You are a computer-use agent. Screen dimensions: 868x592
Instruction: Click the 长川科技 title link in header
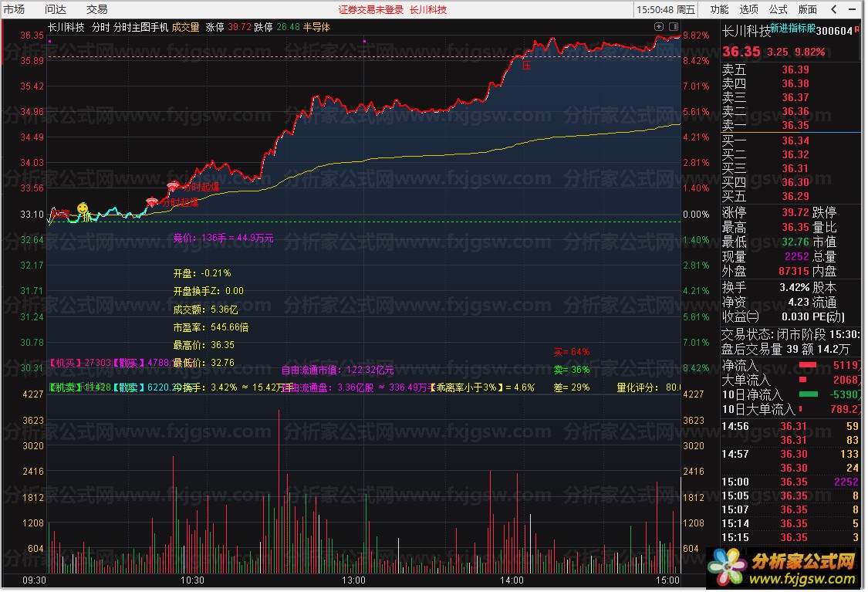click(428, 10)
